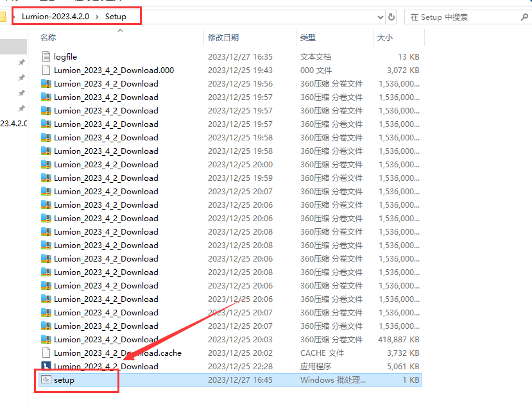532x409 pixels.
Task: Click the 文本文档 type cell
Action: point(316,56)
